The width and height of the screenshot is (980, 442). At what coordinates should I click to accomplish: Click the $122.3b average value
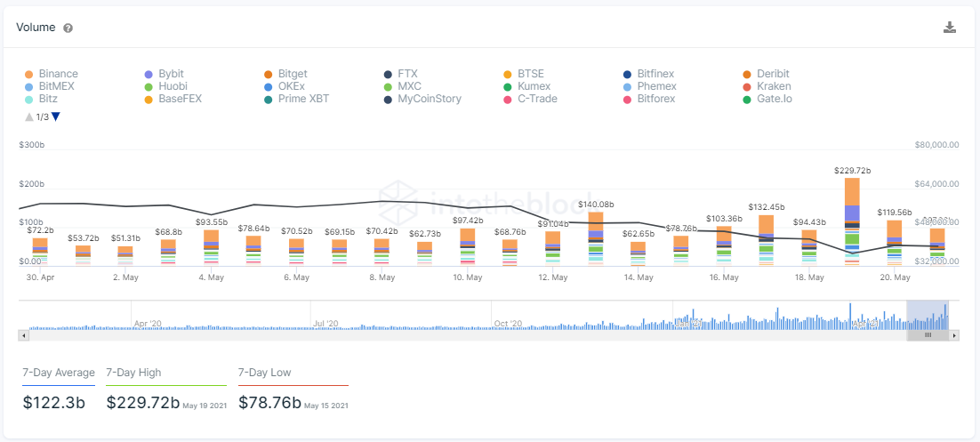(53, 402)
